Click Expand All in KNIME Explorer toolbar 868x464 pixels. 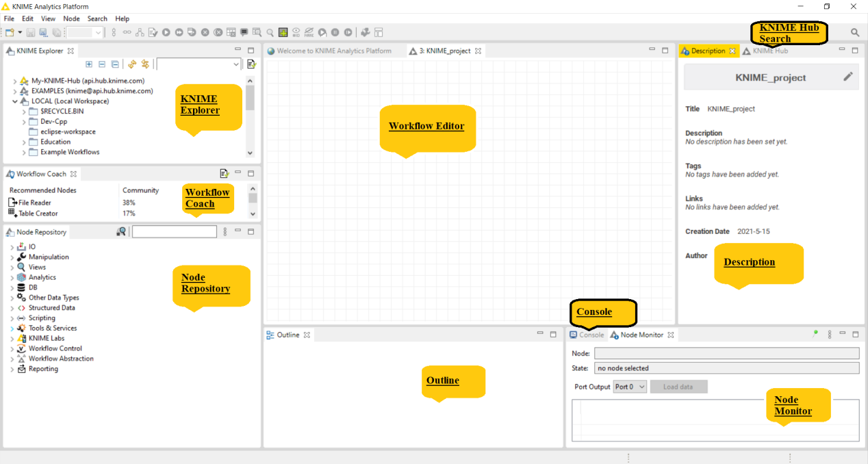pyautogui.click(x=89, y=64)
